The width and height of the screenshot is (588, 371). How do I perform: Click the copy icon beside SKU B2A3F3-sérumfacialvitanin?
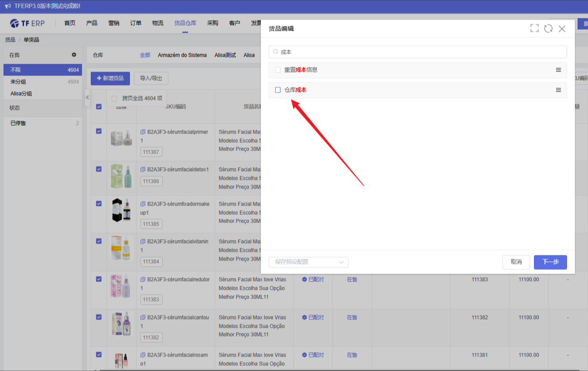(x=143, y=241)
